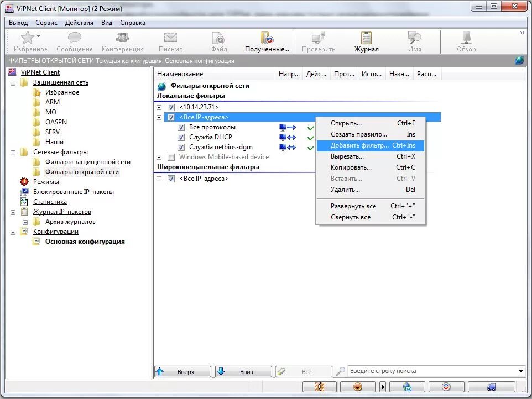Viewport: 532px width, 399px height.
Task: Toggle broadcast <Все IP-адреса> filter checkbox
Action: click(171, 179)
